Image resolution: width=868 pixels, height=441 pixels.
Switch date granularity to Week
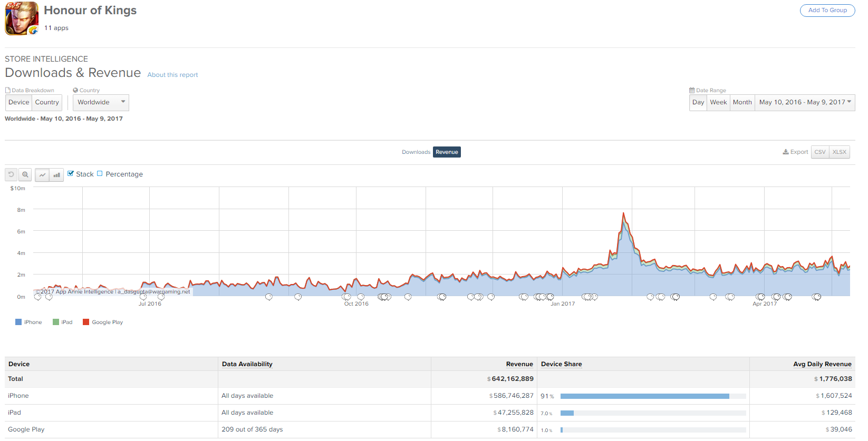[718, 102]
